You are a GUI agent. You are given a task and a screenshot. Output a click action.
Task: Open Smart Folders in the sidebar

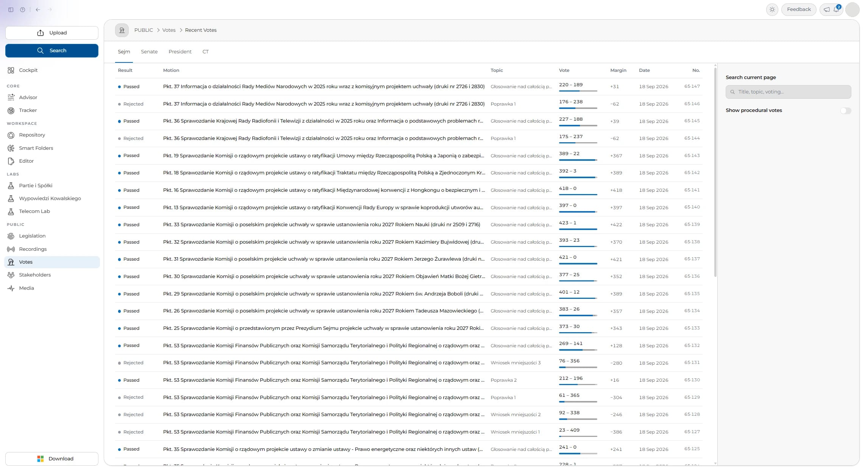[52, 148]
